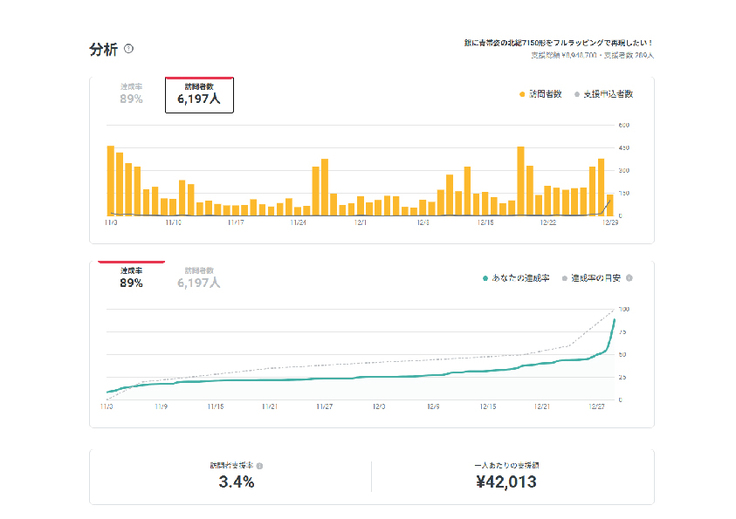Click the ¥42,013 per-person support amount
The image size is (736, 519).
click(x=505, y=482)
